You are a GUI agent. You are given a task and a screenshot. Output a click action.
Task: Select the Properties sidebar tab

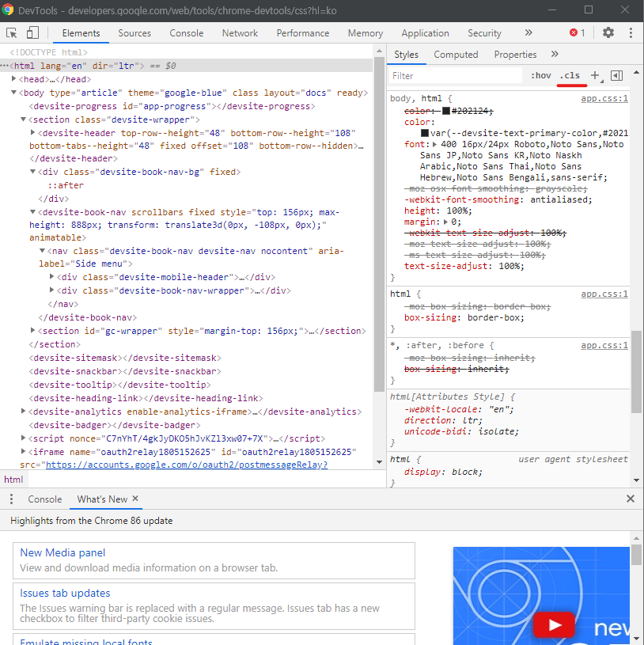coord(515,55)
